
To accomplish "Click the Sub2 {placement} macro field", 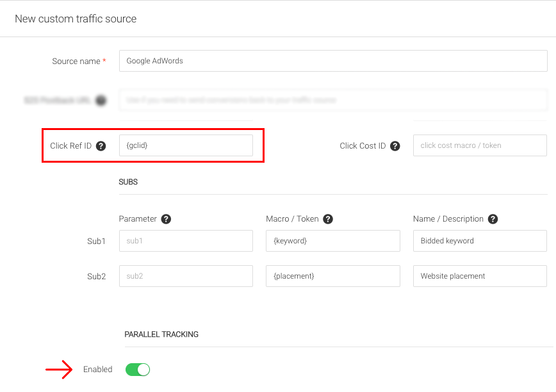I will pyautogui.click(x=332, y=276).
